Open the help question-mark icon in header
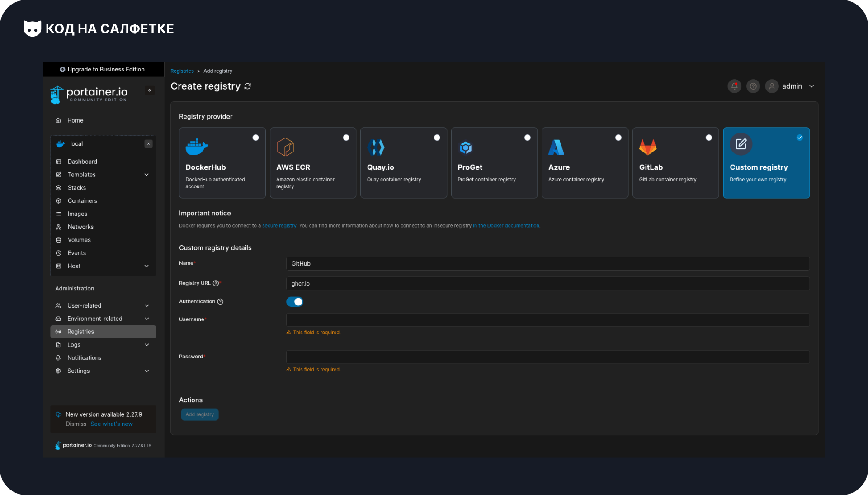Viewport: 868px width, 495px height. (x=753, y=86)
